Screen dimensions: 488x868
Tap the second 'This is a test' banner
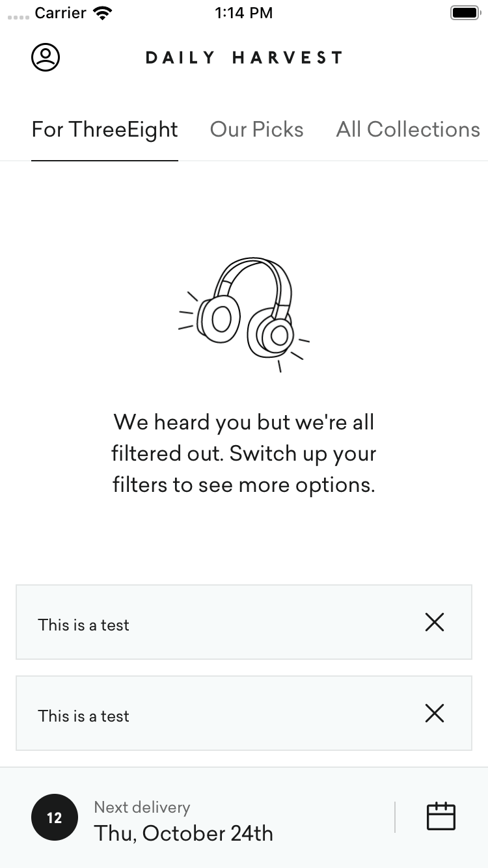click(244, 714)
